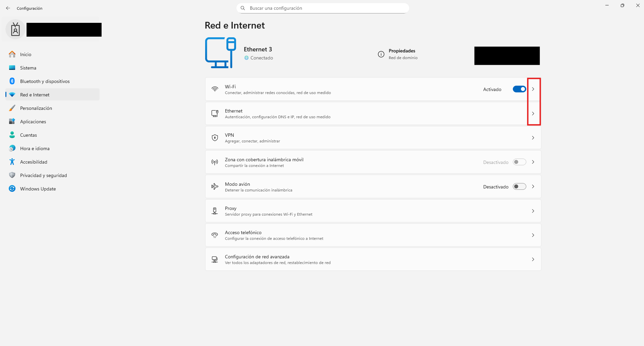
Task: Toggle Zona con cobertura inalámbrica móvil switch
Action: [519, 162]
